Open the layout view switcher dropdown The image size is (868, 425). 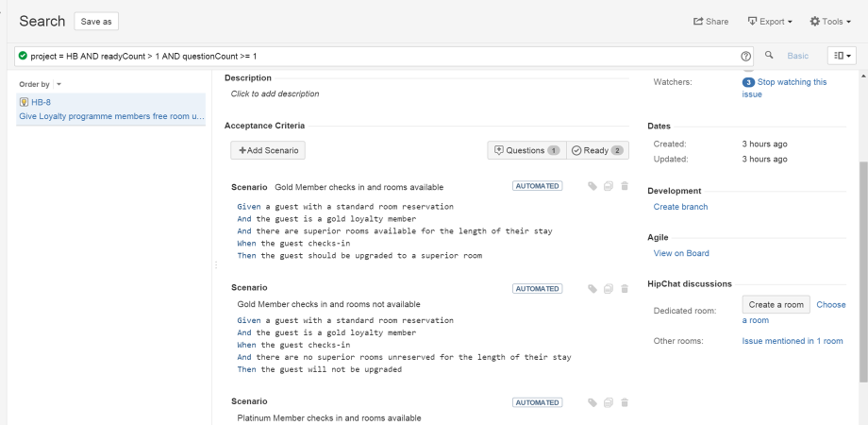pyautogui.click(x=842, y=56)
